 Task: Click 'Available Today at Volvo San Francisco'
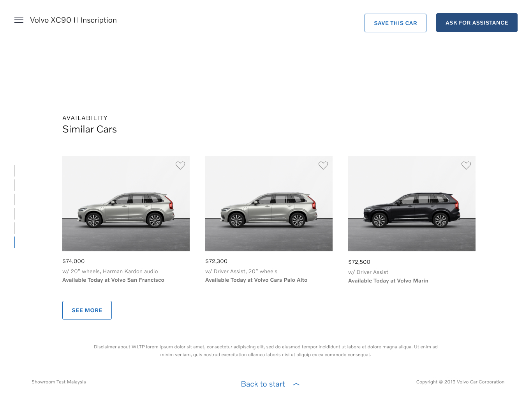pyautogui.click(x=113, y=280)
